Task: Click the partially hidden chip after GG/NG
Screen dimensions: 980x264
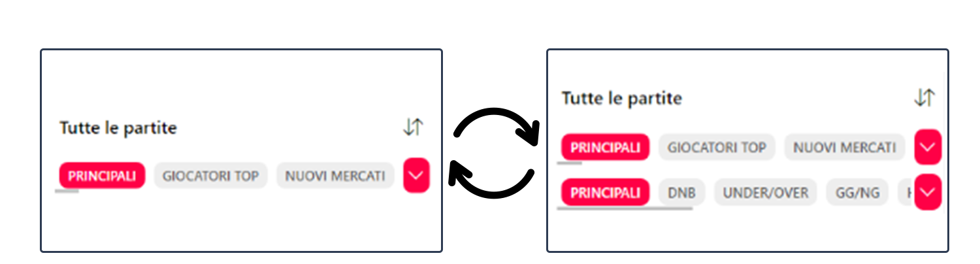Action: click(x=906, y=193)
